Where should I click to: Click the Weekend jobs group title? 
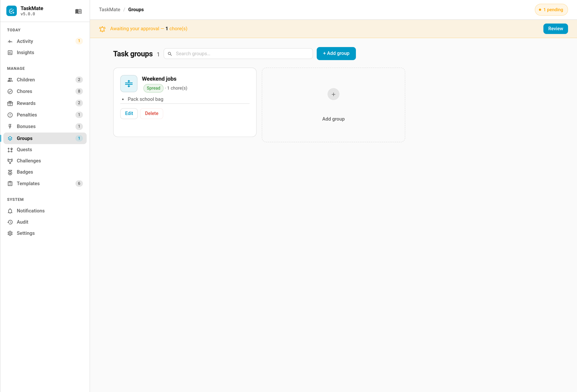159,79
